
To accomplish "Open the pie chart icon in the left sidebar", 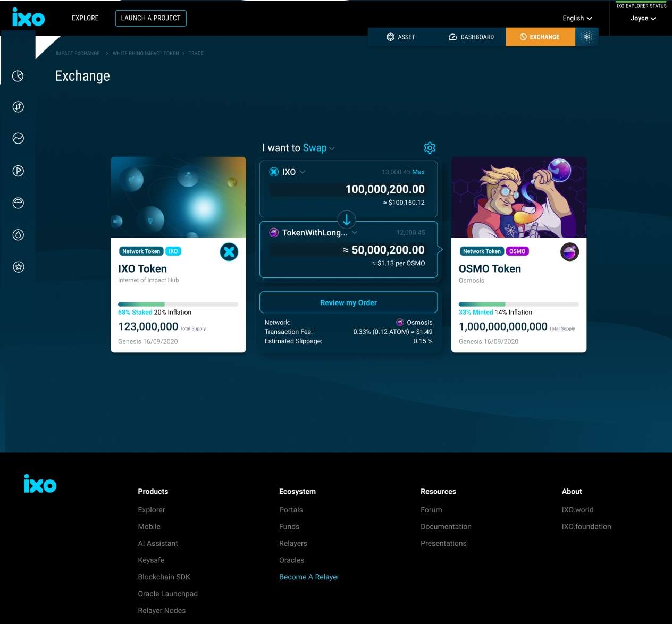I will pos(18,75).
